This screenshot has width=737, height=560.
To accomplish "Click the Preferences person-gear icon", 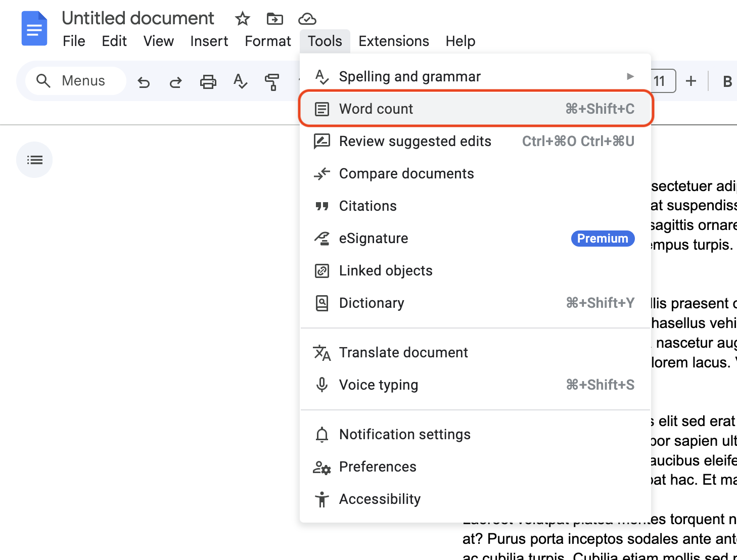I will (x=322, y=468).
